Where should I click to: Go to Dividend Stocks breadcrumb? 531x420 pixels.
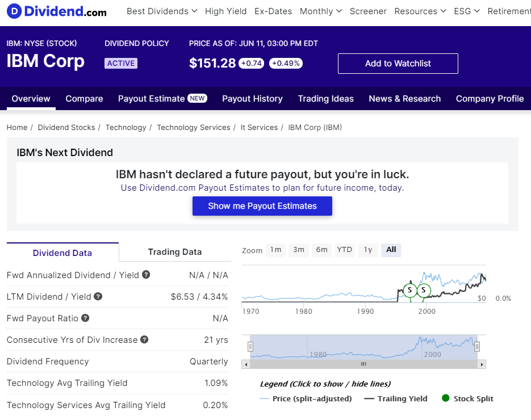[x=66, y=127]
